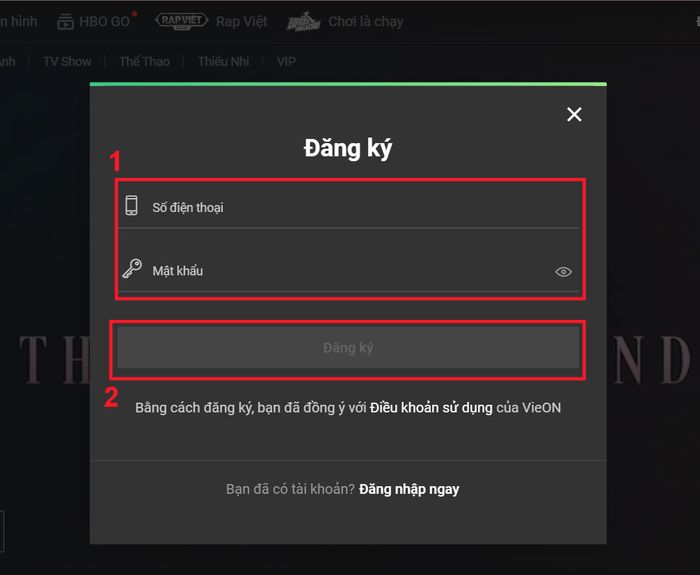Click the Chơi là chạy logo icon
Screen dimensions: 700x575
tap(304, 21)
